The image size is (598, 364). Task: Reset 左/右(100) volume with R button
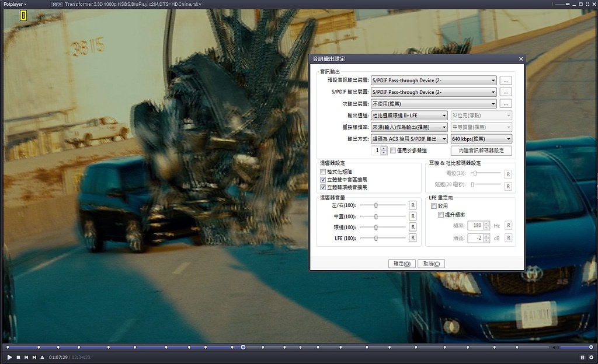pyautogui.click(x=413, y=205)
